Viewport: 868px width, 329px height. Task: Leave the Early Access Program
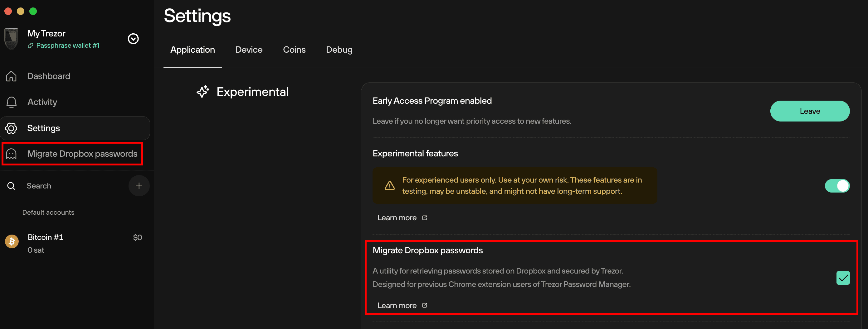[810, 111]
